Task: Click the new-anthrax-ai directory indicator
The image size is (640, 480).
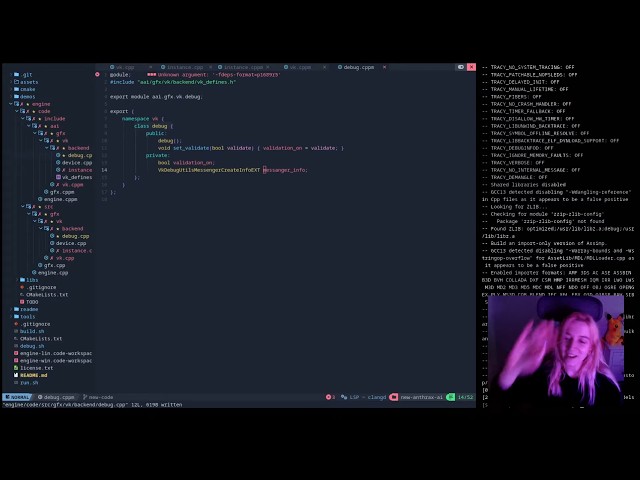Action: (417, 397)
